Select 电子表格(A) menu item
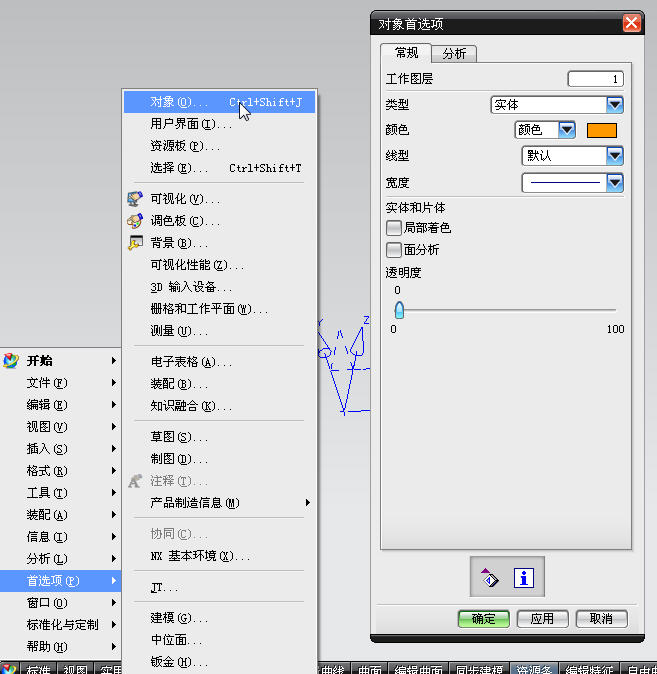657x674 pixels. [x=219, y=362]
